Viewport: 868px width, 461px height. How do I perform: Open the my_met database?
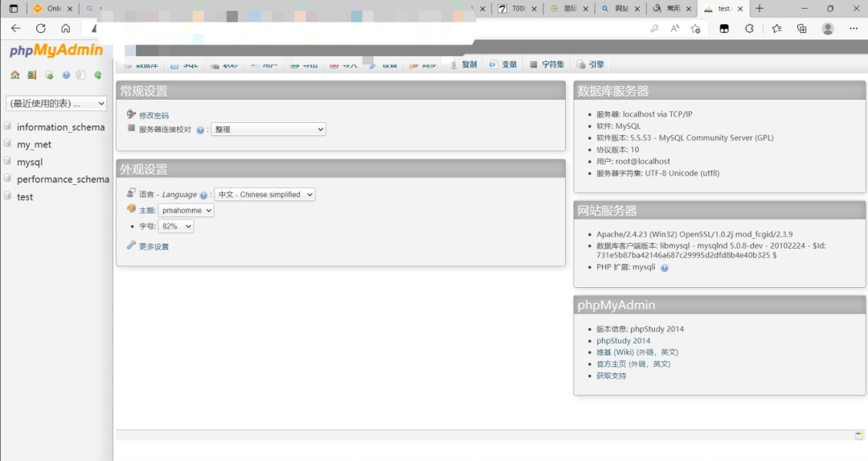coord(34,145)
